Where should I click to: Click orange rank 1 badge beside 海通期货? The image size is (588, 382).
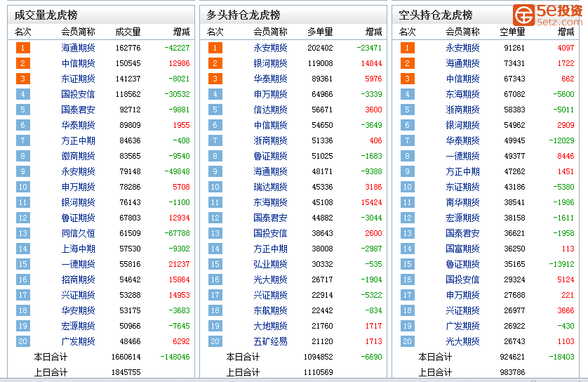pyautogui.click(x=23, y=48)
